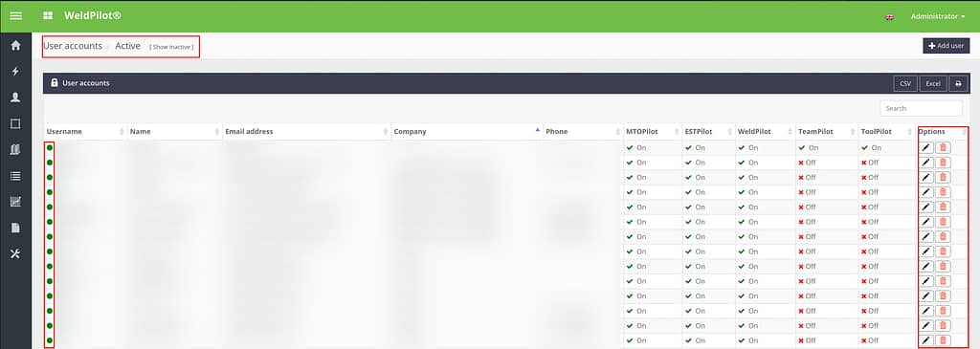
Task: Open the user profile icon in sidebar
Action: pos(15,98)
